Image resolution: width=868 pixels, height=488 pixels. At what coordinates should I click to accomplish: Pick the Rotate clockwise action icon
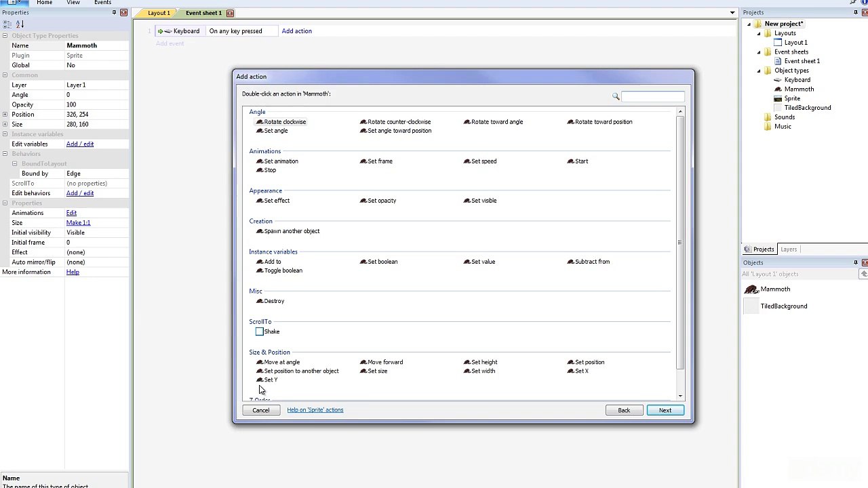coord(259,122)
